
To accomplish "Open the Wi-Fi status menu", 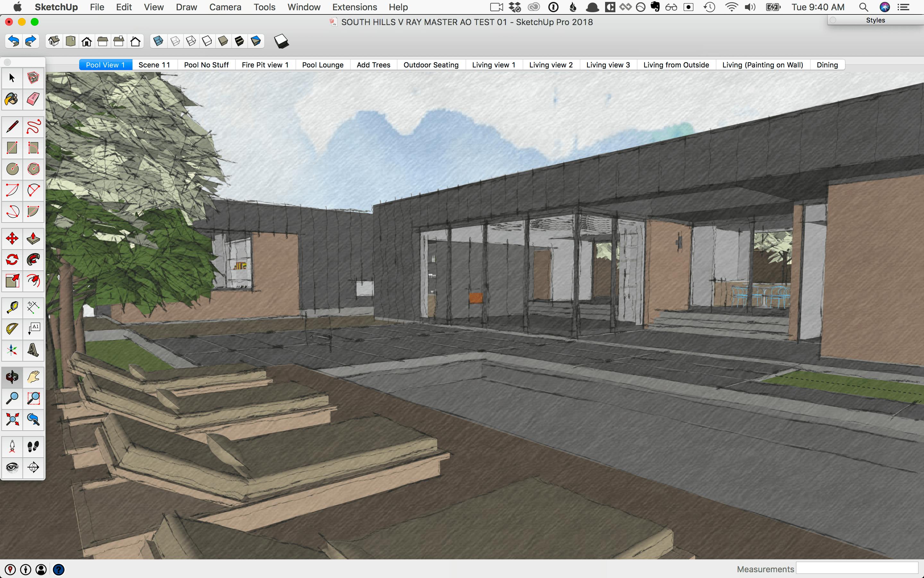I will [x=731, y=7].
